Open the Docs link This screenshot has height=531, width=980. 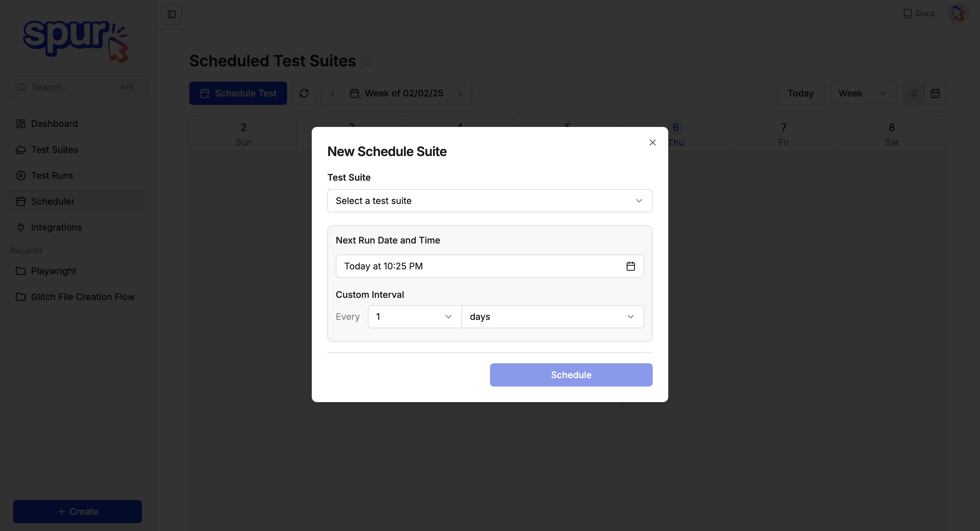coord(919,14)
